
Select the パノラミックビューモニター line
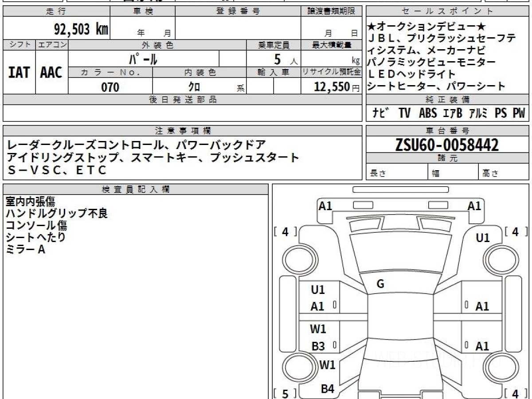431,62
